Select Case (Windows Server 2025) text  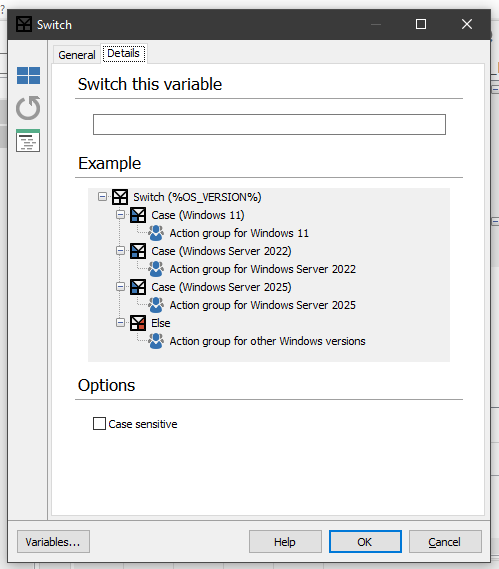(221, 287)
